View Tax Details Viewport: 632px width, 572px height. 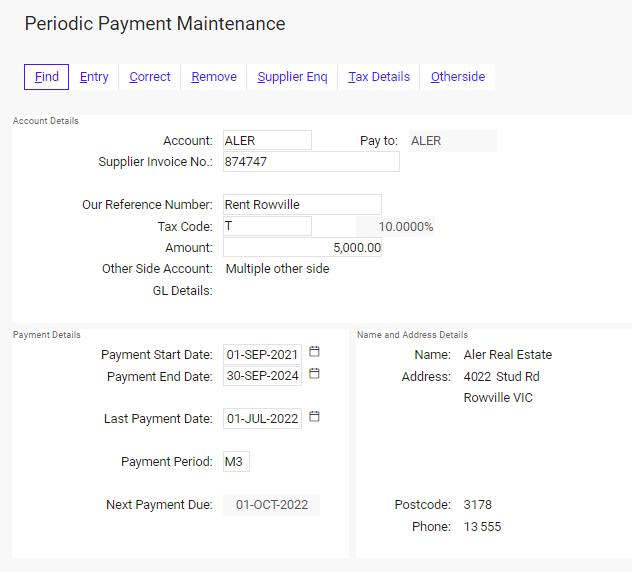click(379, 77)
